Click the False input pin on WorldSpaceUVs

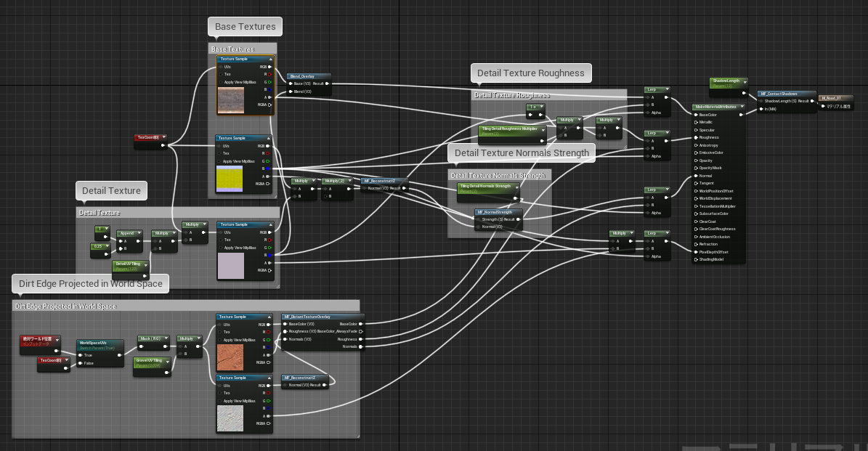81,364
